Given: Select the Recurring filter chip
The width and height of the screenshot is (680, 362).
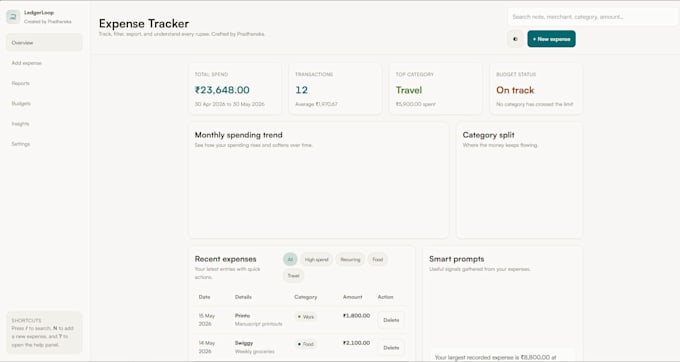Looking at the screenshot, I should point(350,259).
